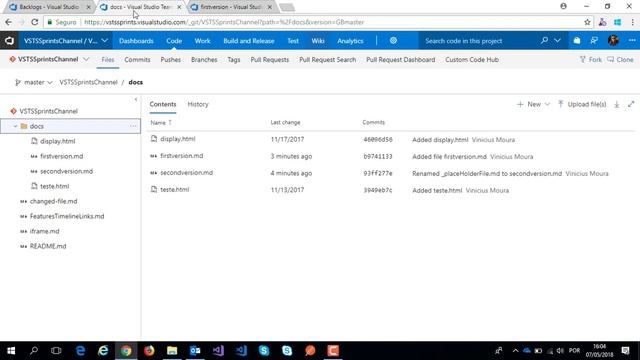Open commit b9741133 link
The image size is (640, 360).
pos(378,156)
